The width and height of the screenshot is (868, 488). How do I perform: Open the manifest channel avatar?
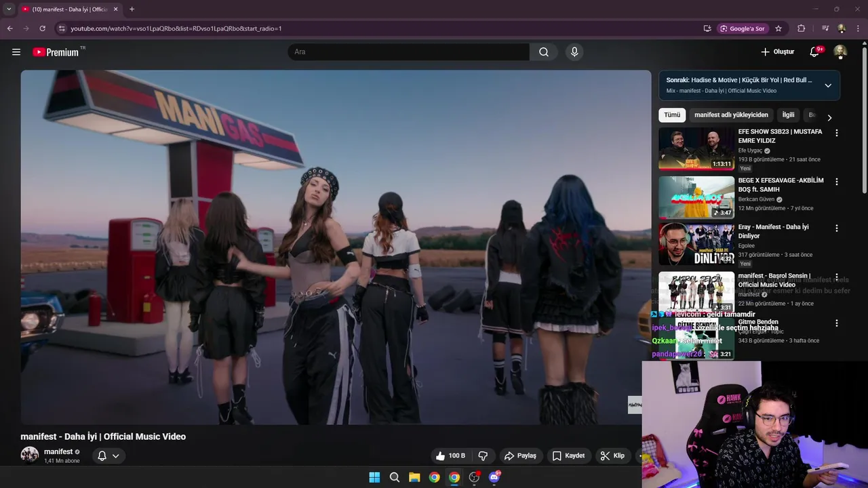30,455
